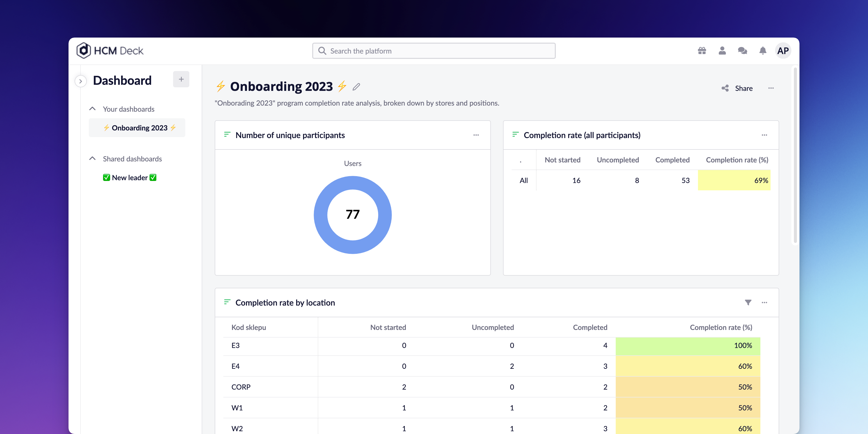Image resolution: width=868 pixels, height=434 pixels.
Task: Open the notifications bell
Action: (763, 51)
